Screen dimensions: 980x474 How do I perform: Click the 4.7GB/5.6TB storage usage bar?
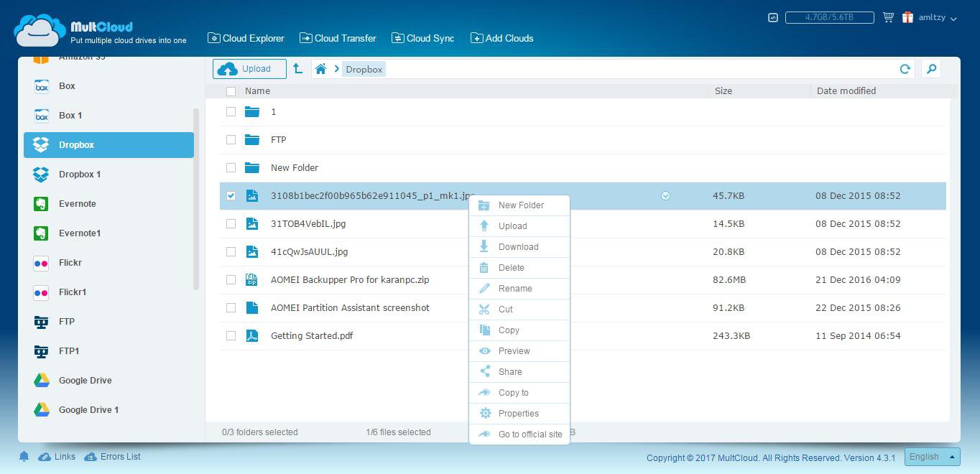click(829, 17)
